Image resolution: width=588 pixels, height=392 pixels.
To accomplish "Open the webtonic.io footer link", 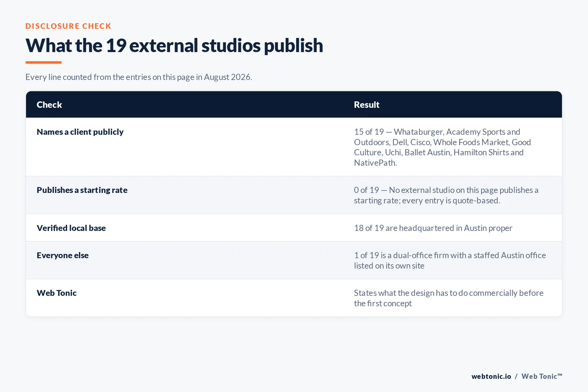I will click(491, 376).
